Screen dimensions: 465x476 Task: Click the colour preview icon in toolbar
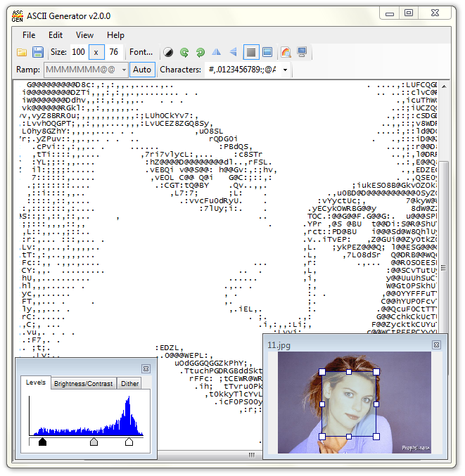[x=286, y=52]
